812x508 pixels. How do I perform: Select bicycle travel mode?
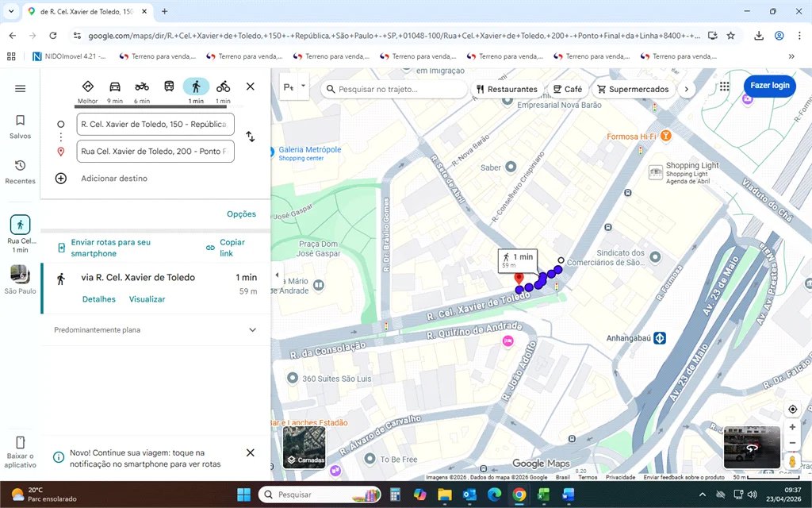point(223,90)
